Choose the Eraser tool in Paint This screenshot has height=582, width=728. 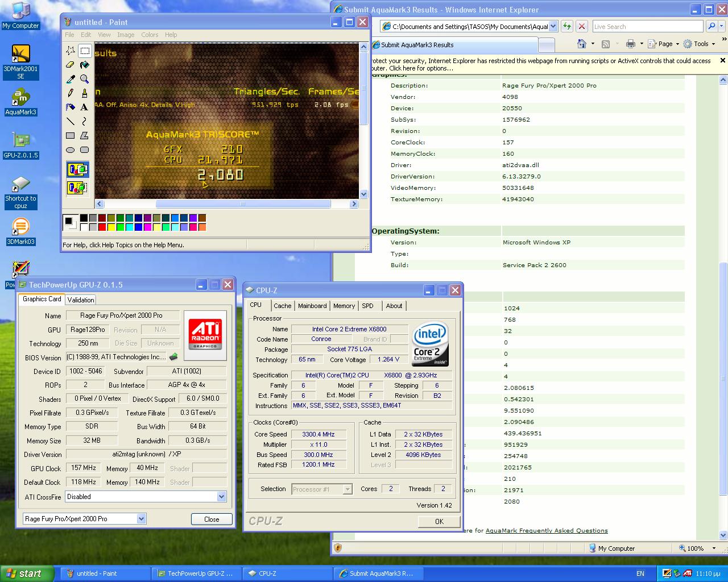pos(71,65)
